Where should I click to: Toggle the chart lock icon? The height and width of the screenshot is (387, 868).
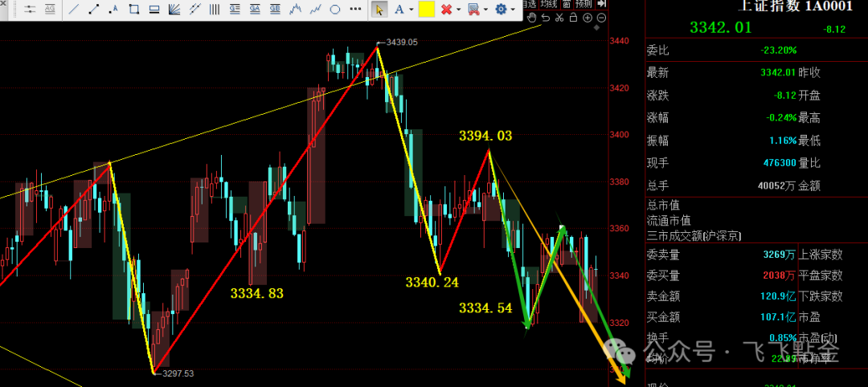pyautogui.click(x=573, y=18)
